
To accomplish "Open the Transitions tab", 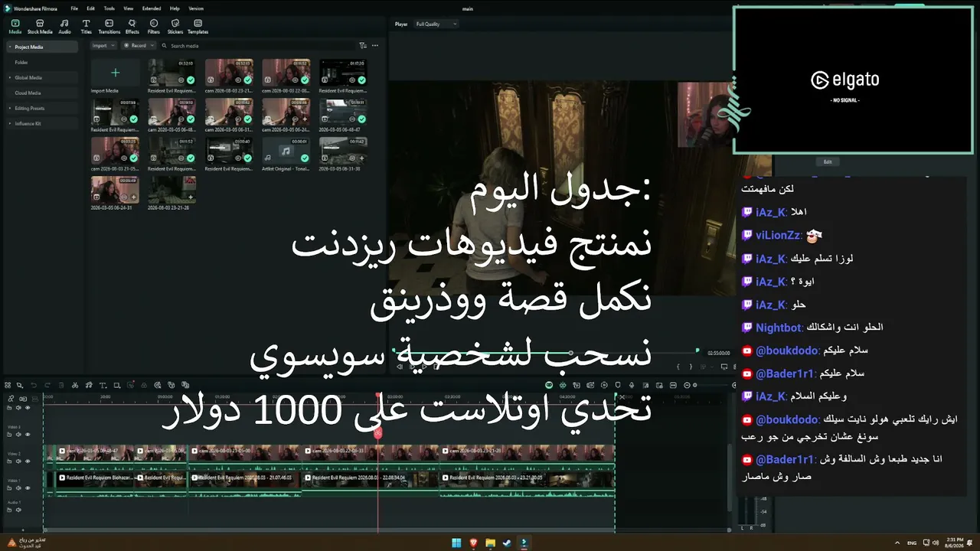I will pyautogui.click(x=109, y=27).
